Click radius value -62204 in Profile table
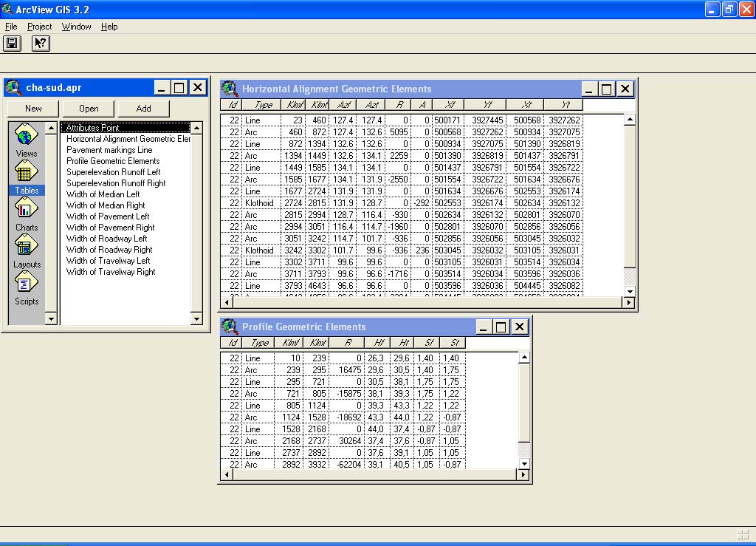Viewport: 756px width, 546px height. 348,465
